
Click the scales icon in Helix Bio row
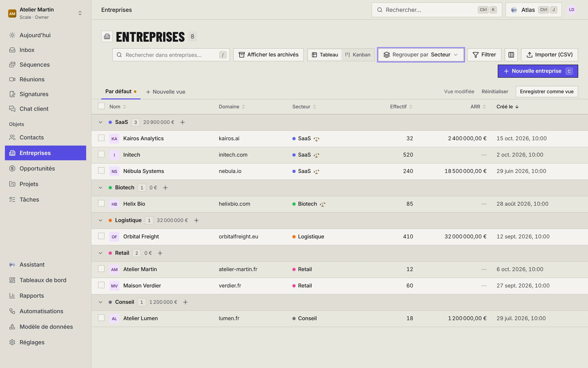pos(322,204)
